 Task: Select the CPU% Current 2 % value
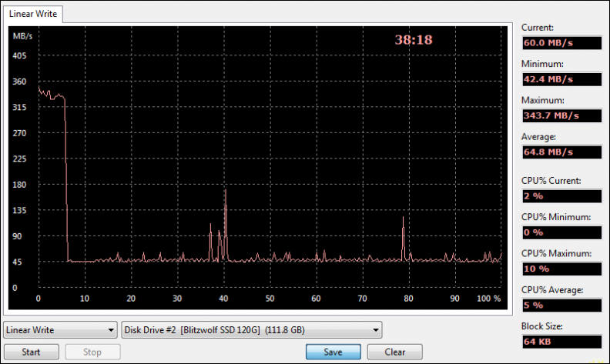[561, 196]
